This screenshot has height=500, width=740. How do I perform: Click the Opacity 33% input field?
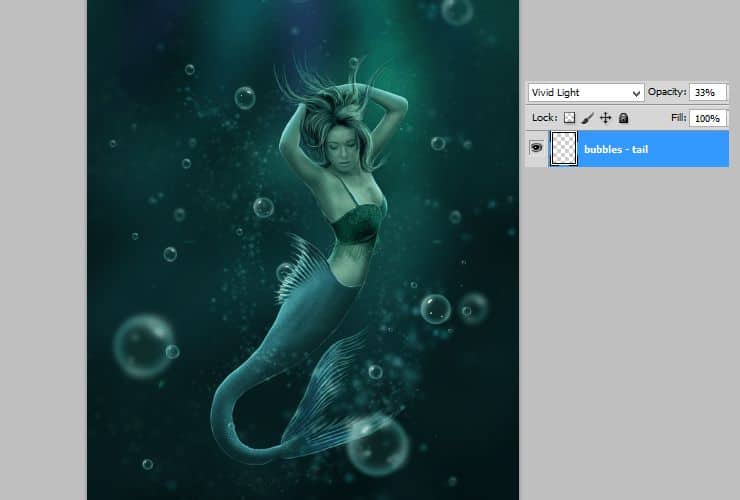pyautogui.click(x=708, y=92)
